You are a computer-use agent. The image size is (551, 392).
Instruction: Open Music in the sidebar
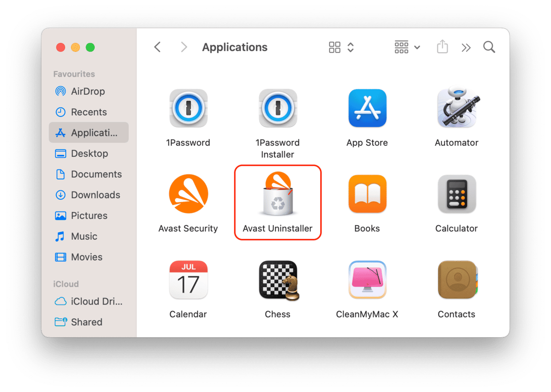pos(89,236)
